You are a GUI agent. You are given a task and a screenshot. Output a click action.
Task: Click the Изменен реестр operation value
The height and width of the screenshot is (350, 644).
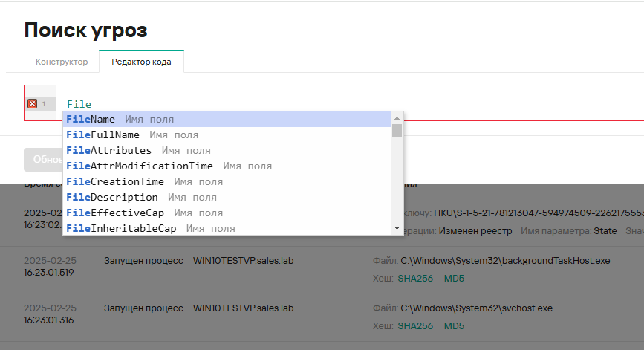click(x=475, y=231)
